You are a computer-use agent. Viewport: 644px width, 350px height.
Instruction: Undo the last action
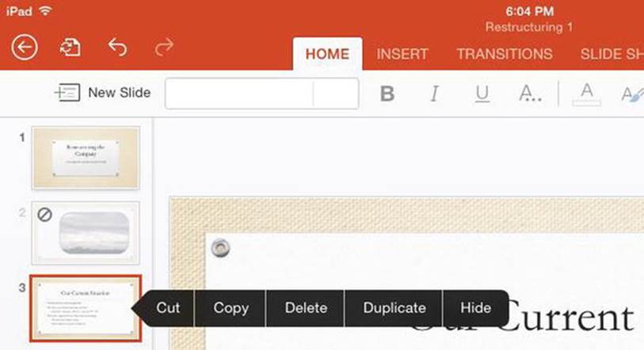117,47
